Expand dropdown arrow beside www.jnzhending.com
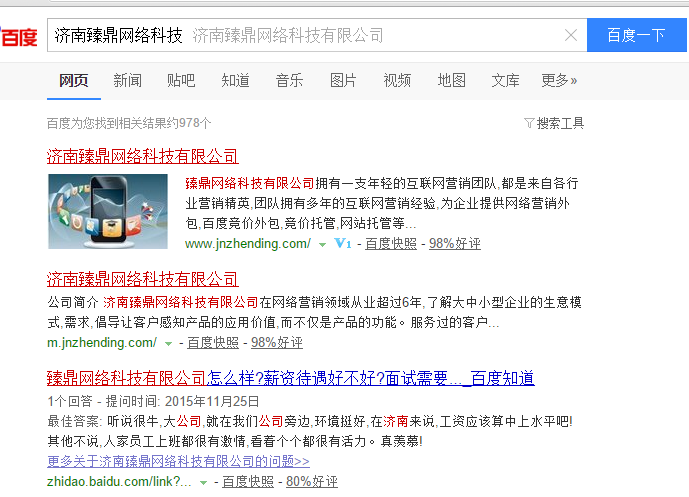The width and height of the screenshot is (689, 497). [x=323, y=245]
